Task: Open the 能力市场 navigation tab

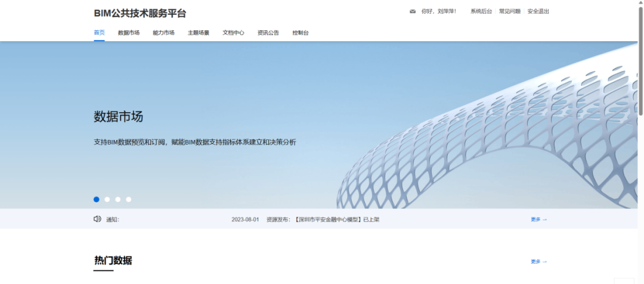Action: tap(163, 33)
